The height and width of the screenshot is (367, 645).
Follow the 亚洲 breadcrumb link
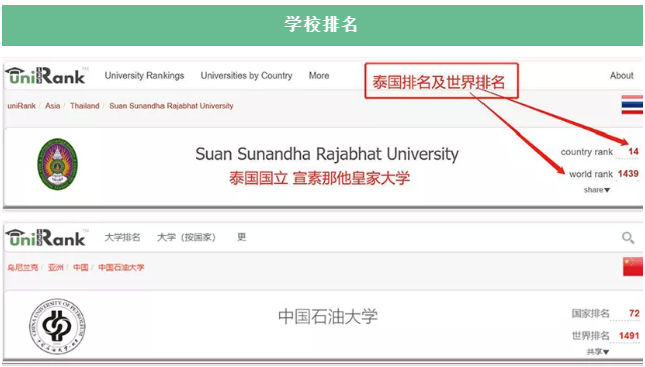[x=56, y=267]
